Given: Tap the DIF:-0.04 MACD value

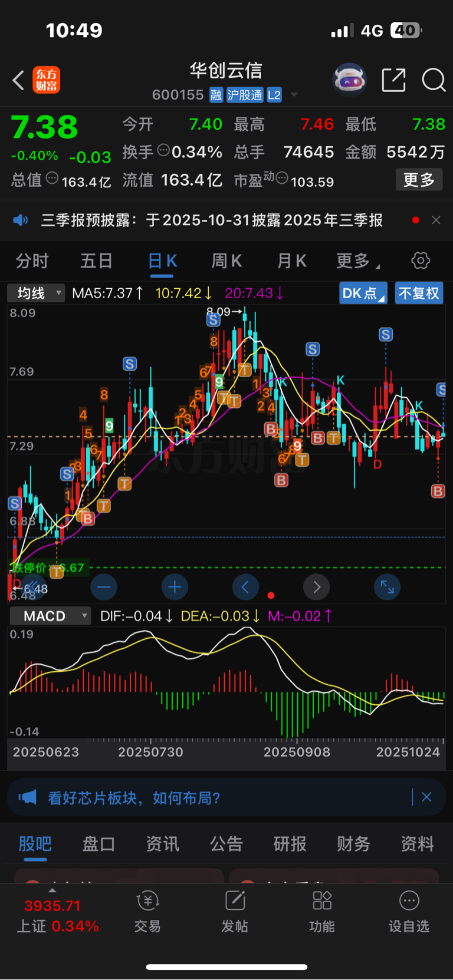Looking at the screenshot, I should [x=136, y=616].
